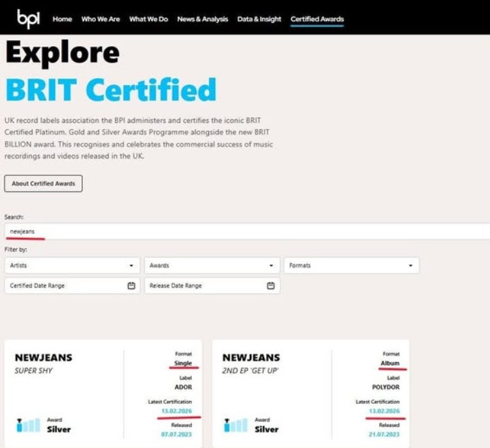Go to the Home menu item
This screenshot has width=490, height=448.
(62, 19)
